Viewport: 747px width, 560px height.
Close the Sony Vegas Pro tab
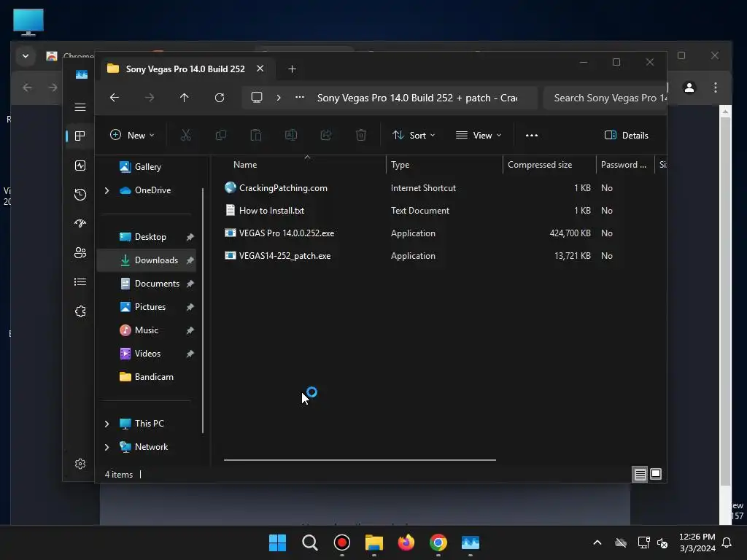[260, 69]
